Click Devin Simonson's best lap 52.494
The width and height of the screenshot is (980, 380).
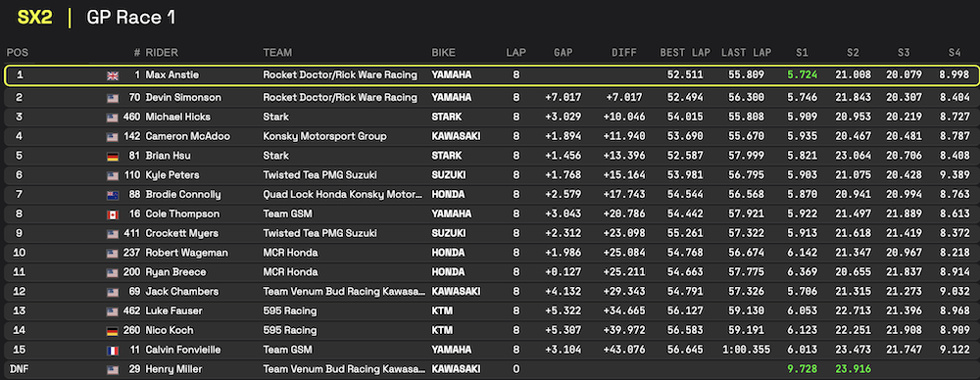point(685,98)
